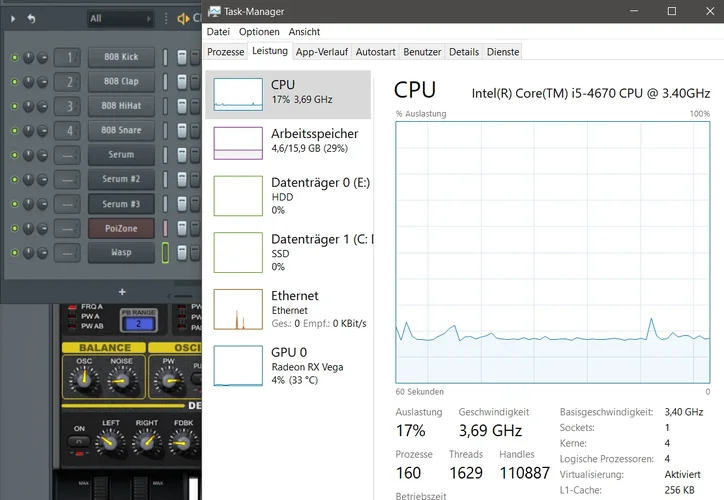Select Datenträger 1 SSD entry

[x=288, y=253]
